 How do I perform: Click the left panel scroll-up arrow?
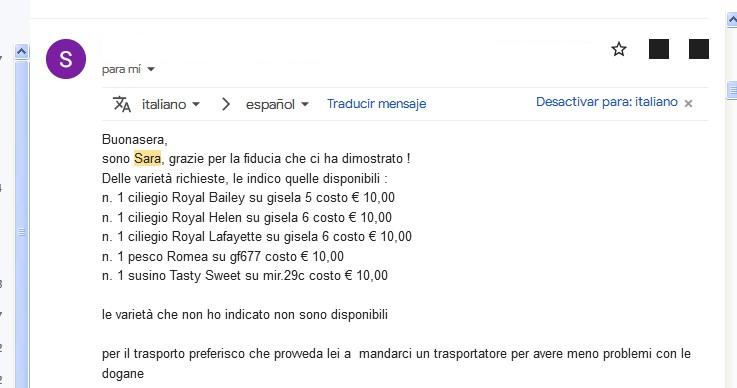click(x=22, y=51)
